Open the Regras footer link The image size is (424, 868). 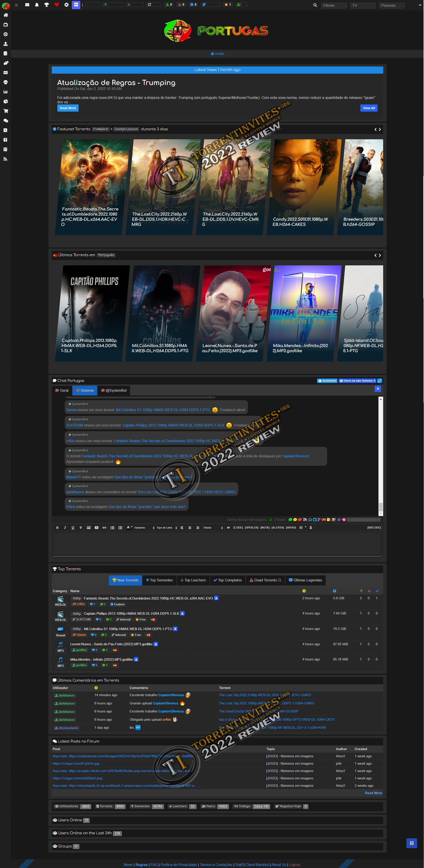click(x=141, y=865)
